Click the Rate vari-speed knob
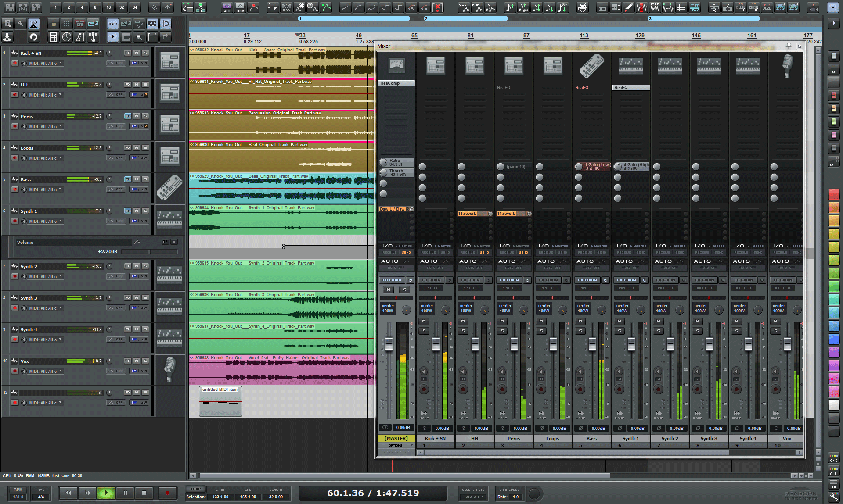This screenshot has height=504, width=843. (534, 493)
